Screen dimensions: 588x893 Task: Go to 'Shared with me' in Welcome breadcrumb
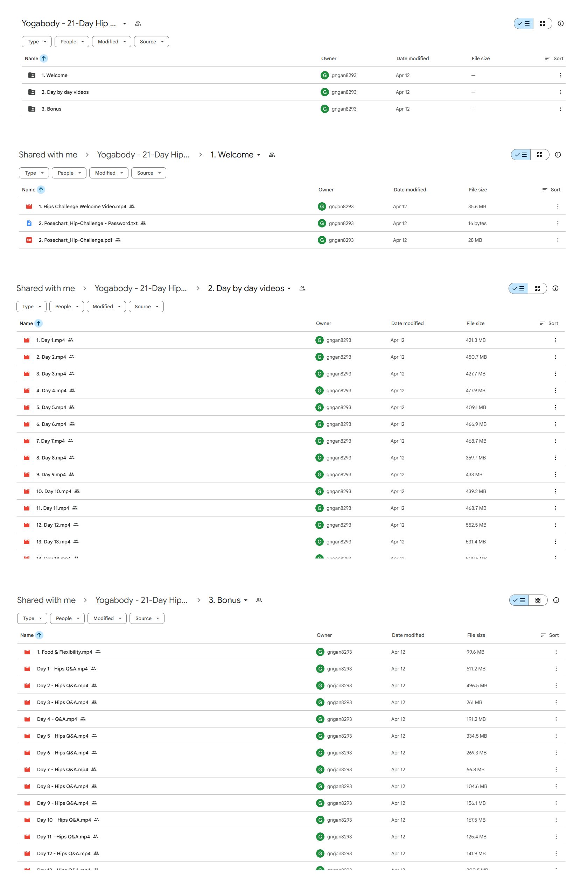(x=48, y=155)
